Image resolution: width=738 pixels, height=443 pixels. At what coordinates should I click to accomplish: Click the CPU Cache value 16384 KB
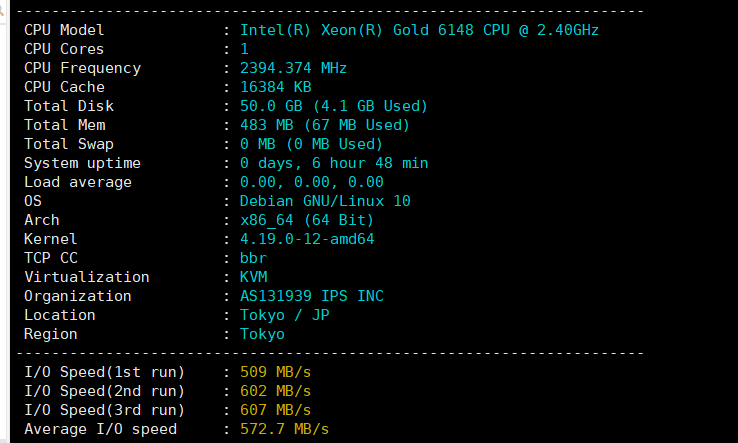pyautogui.click(x=276, y=87)
